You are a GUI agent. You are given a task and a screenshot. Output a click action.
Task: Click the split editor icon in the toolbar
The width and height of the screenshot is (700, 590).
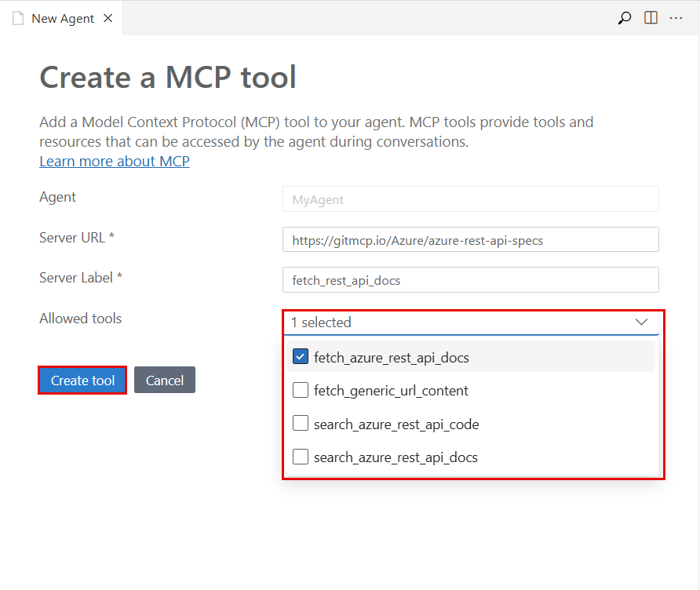(x=651, y=17)
